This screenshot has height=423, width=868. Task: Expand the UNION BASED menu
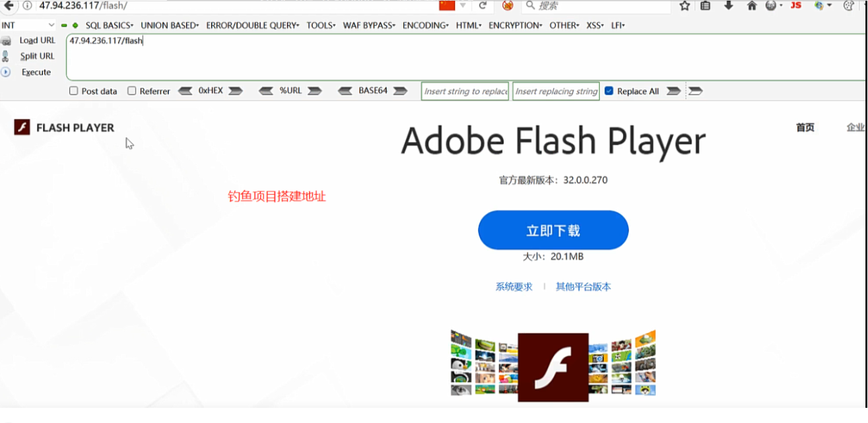point(170,25)
